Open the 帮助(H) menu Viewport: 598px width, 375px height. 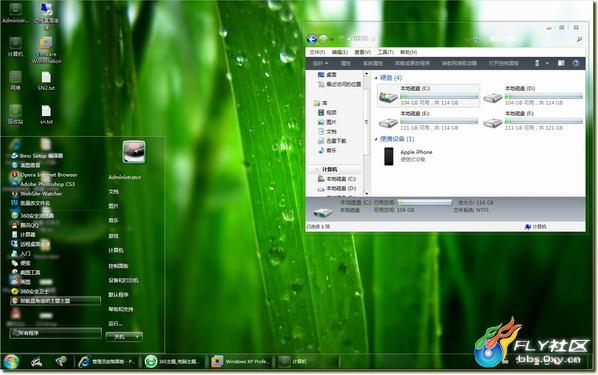click(x=408, y=52)
